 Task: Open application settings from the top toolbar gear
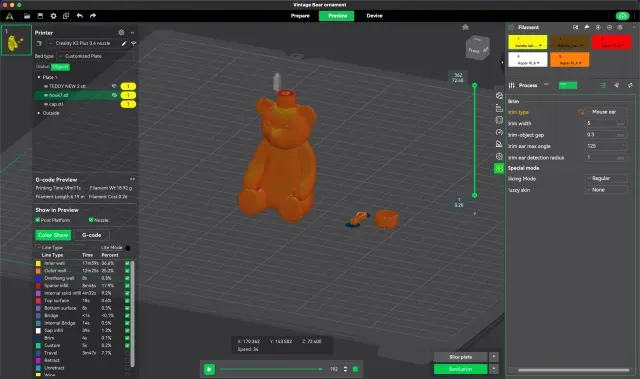(53, 16)
